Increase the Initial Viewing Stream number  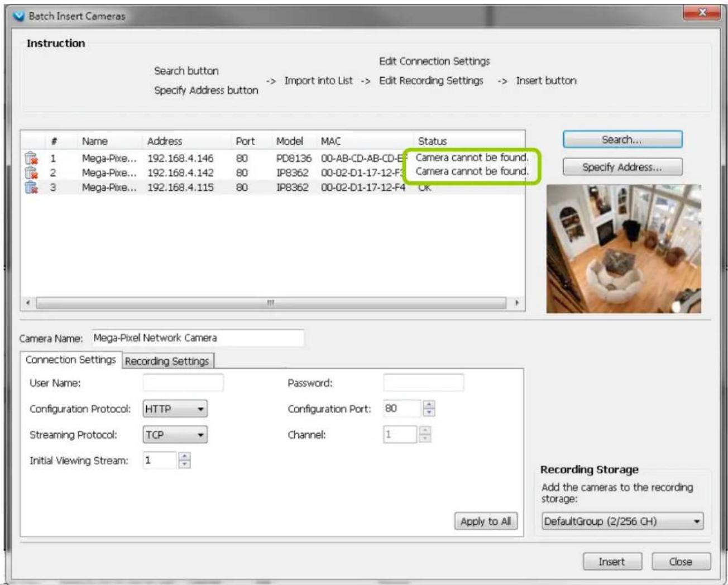click(x=185, y=456)
